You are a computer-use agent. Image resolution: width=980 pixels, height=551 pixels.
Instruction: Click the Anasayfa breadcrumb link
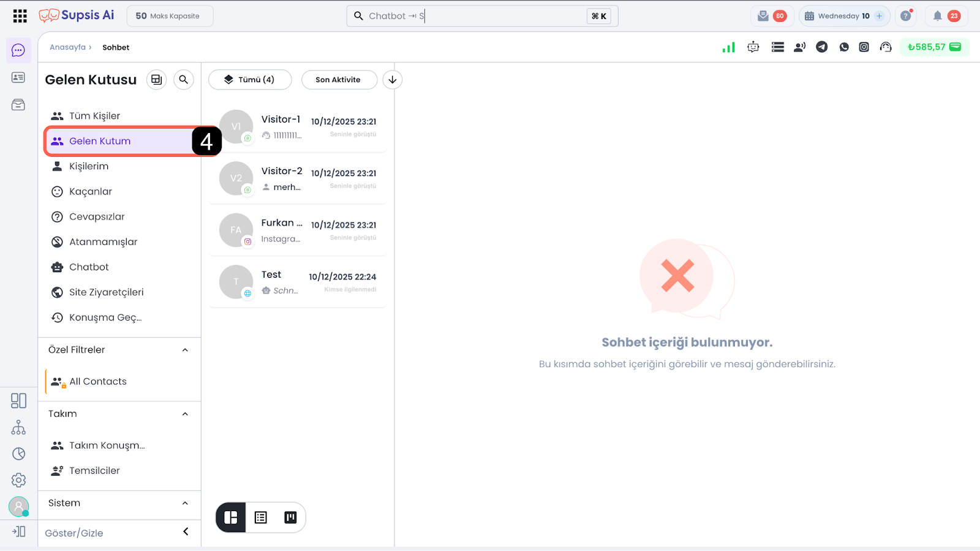(68, 47)
